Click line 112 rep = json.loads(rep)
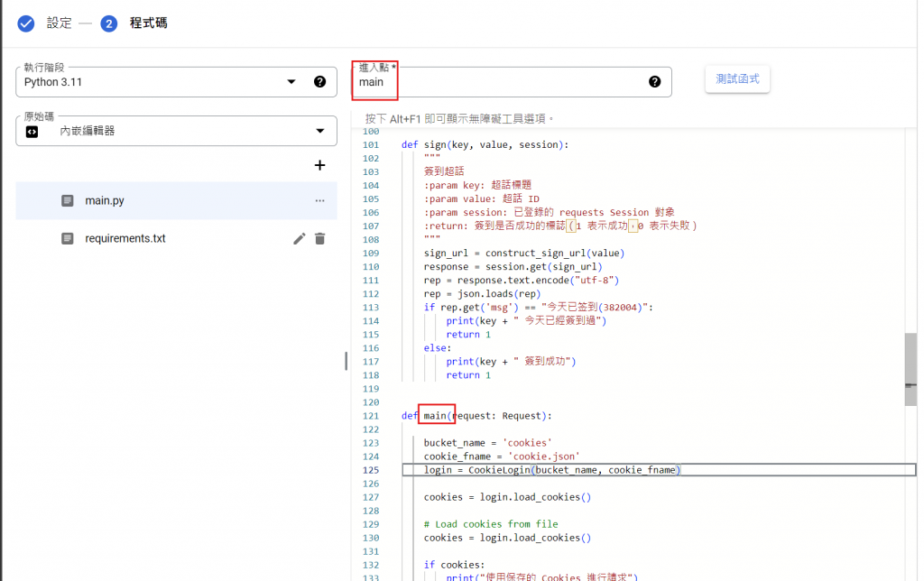This screenshot has height=581, width=924. click(482, 294)
